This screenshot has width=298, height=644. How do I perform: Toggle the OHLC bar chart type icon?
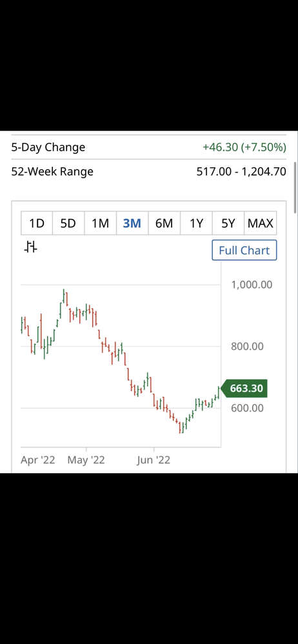coord(30,247)
